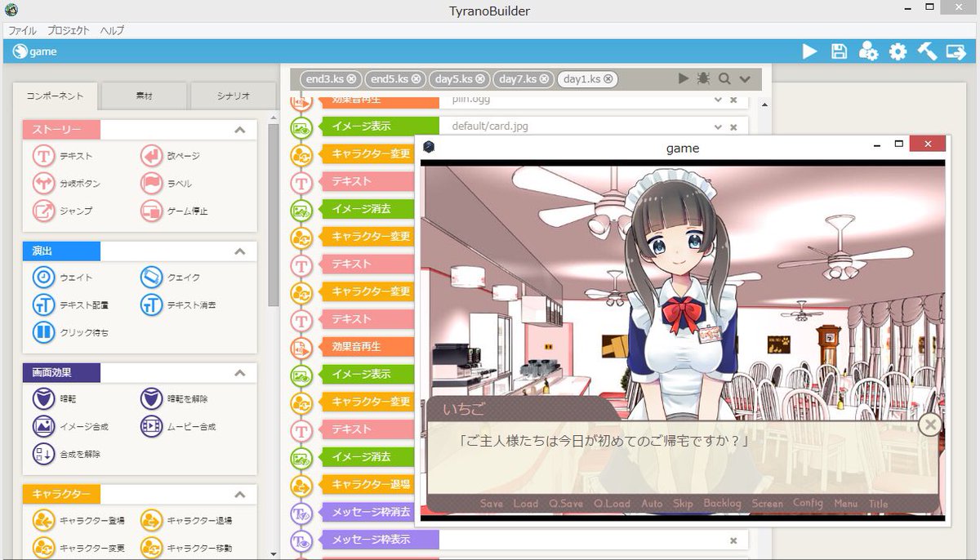The image size is (980, 560).
Task: Select the 暗転を解除 component
Action: [x=174, y=399]
